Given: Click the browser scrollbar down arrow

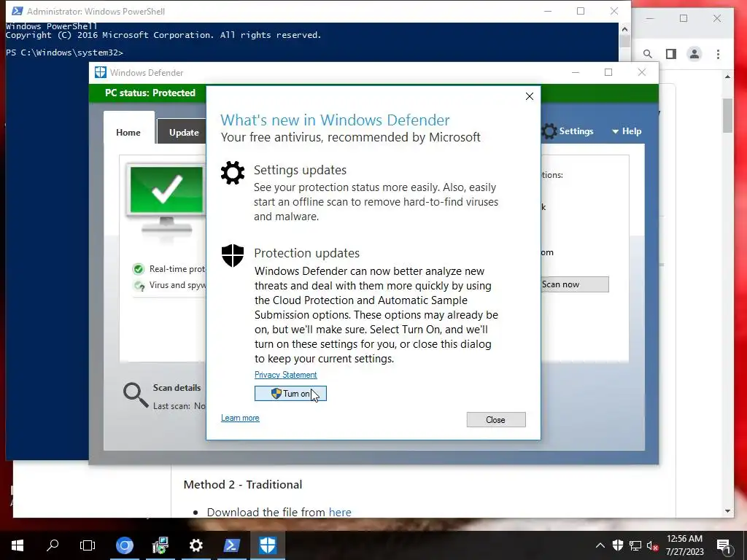Looking at the screenshot, I should (x=727, y=511).
